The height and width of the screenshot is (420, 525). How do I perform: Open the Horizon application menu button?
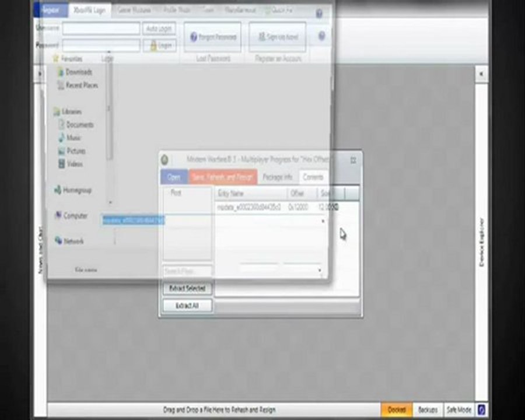pyautogui.click(x=51, y=10)
